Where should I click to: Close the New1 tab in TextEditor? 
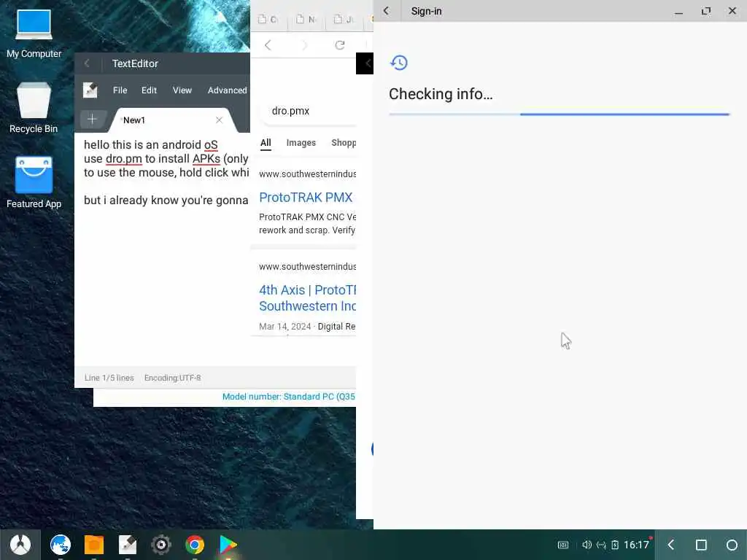pyautogui.click(x=219, y=120)
